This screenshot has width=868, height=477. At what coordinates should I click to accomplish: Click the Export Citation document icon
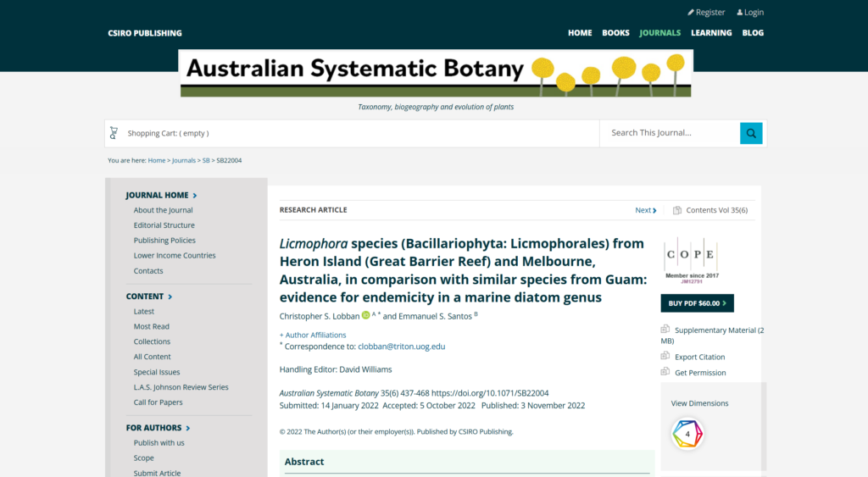(x=665, y=356)
